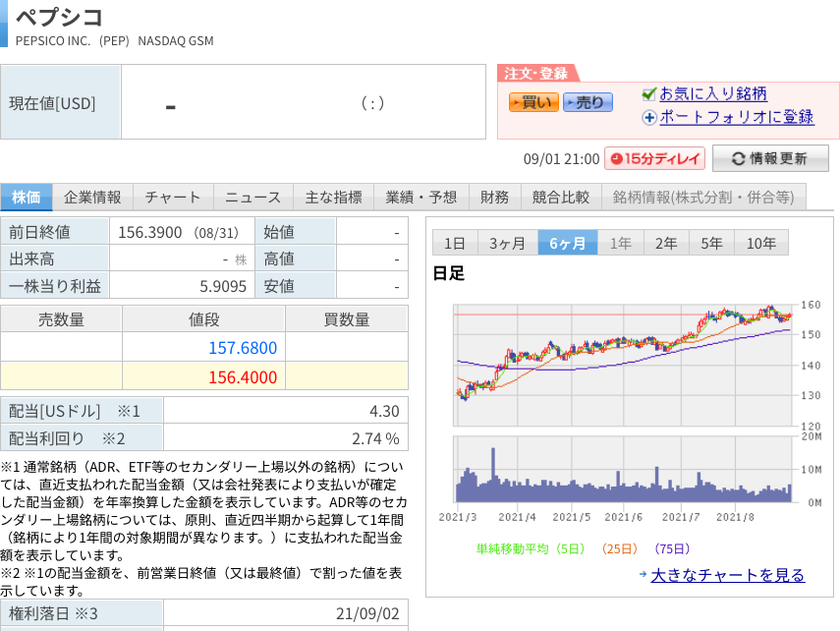Select the 株価 tab
Image resolution: width=840 pixels, height=631 pixels.
[x=27, y=198]
